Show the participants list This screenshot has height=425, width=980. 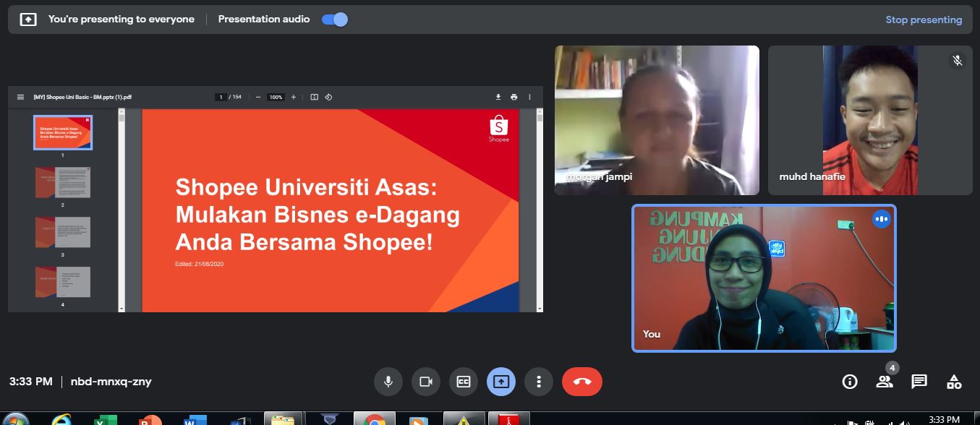(884, 382)
